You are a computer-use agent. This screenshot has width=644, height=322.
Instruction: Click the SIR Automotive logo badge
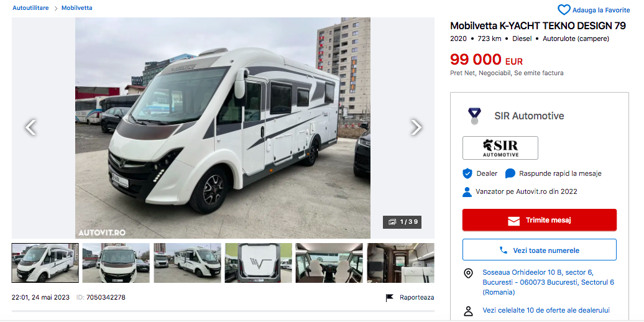[500, 148]
